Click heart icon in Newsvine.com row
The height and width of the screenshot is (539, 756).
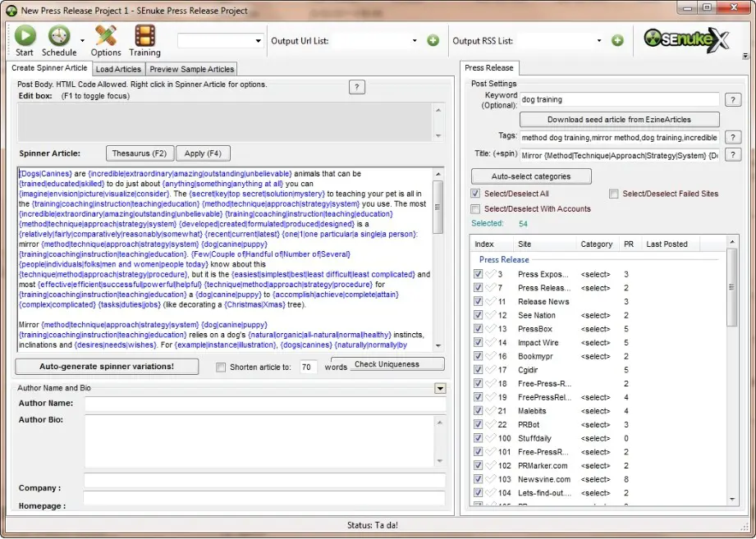tap(490, 479)
